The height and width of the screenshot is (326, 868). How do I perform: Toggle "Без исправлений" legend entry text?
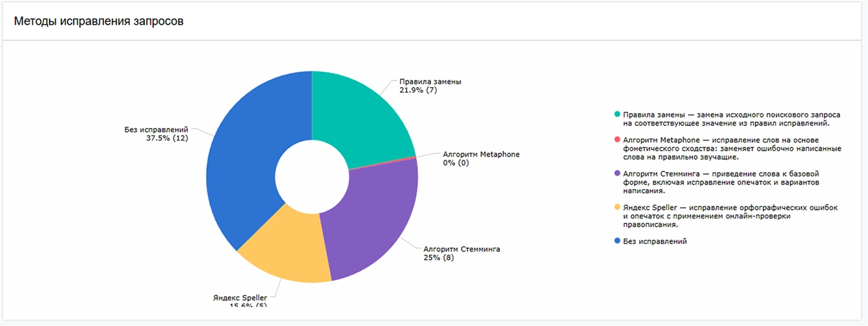click(654, 242)
